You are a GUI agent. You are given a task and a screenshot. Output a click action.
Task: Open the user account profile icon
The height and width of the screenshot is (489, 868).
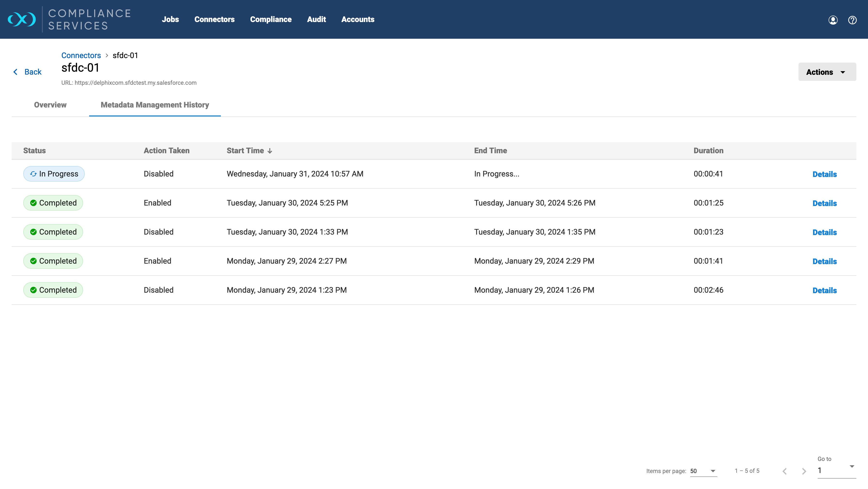point(833,20)
